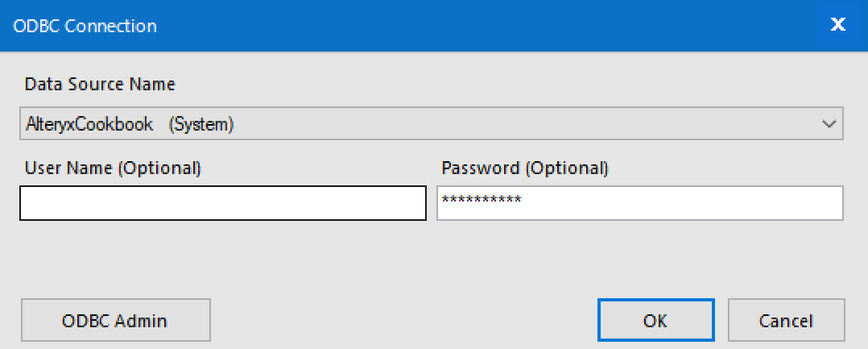The height and width of the screenshot is (349, 868).
Task: Open ODBC Admin
Action: click(x=115, y=320)
